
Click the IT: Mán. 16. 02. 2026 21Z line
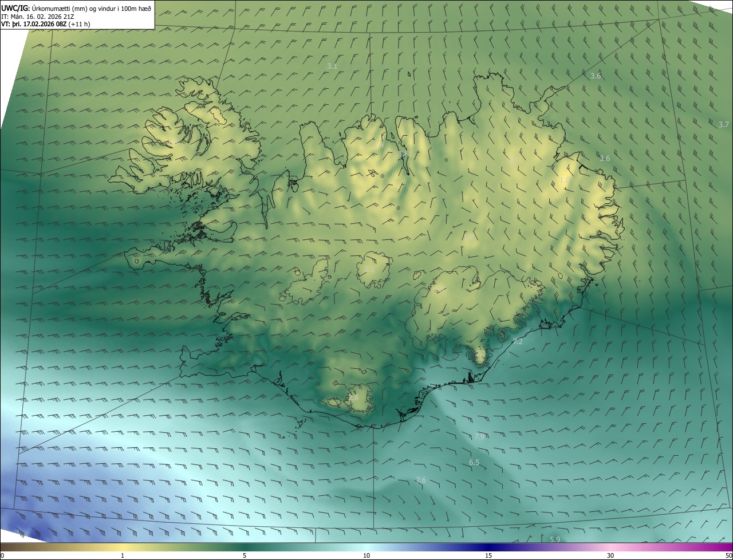[37, 16]
